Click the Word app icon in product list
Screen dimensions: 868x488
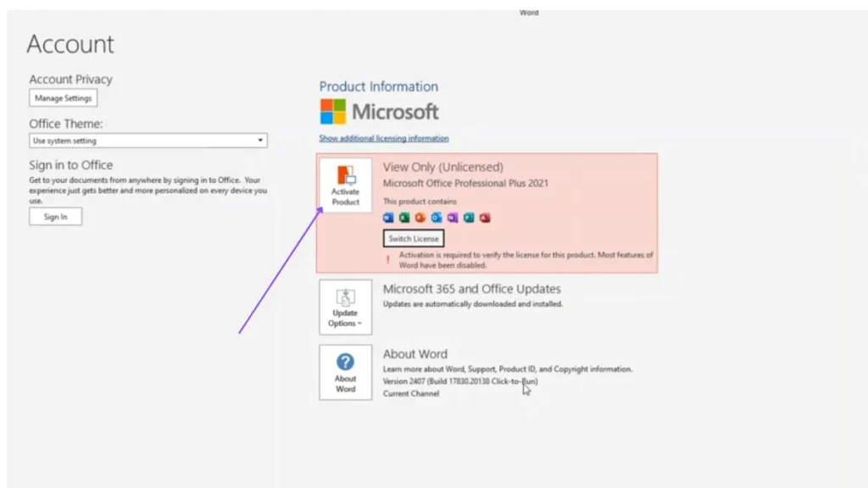388,218
